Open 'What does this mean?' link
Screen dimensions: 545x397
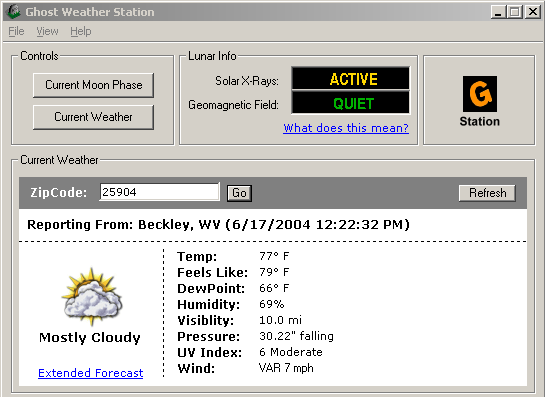pos(346,128)
